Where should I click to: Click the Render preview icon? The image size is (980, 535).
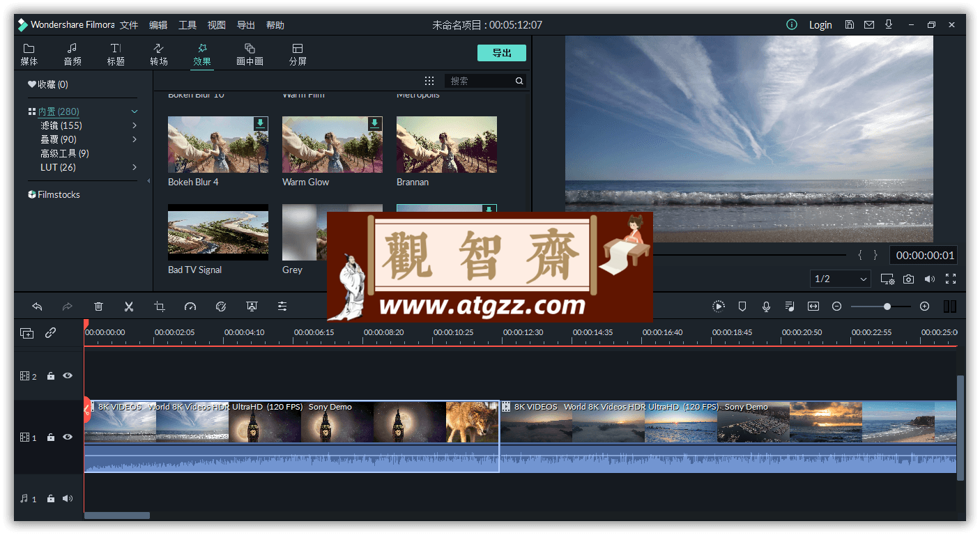[x=719, y=307]
